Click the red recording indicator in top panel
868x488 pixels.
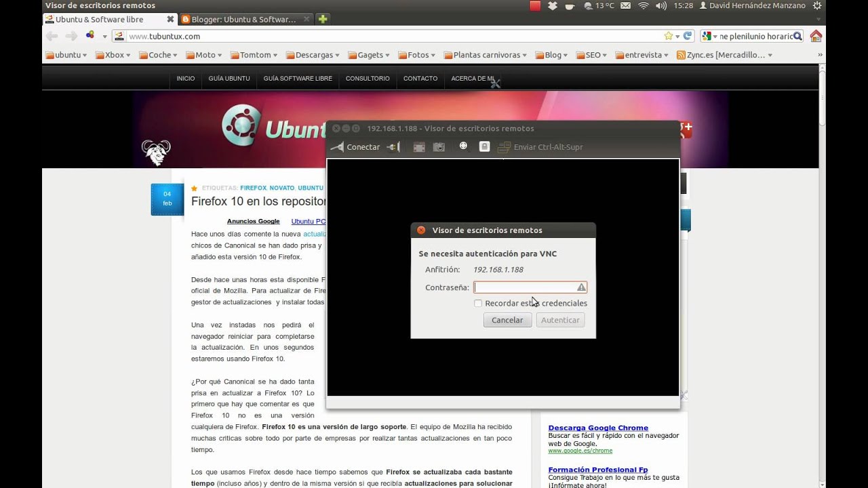click(x=535, y=5)
